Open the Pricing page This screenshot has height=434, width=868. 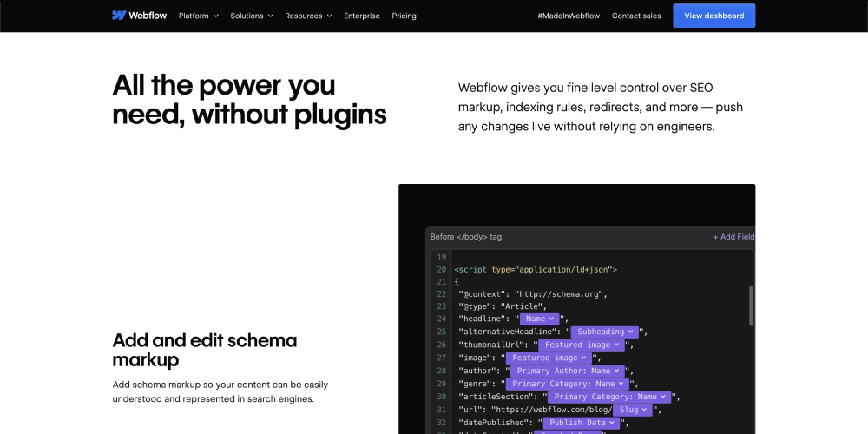coord(404,16)
